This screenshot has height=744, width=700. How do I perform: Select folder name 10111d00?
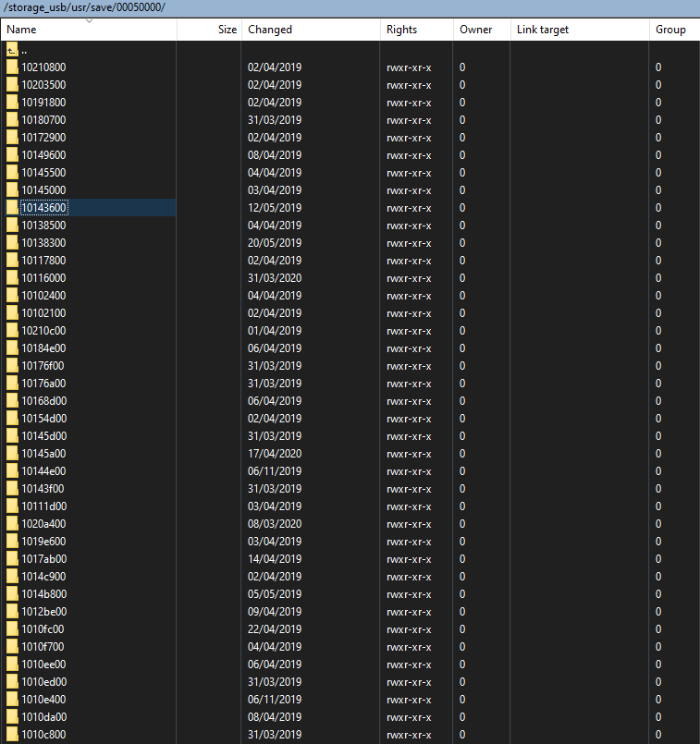point(44,506)
